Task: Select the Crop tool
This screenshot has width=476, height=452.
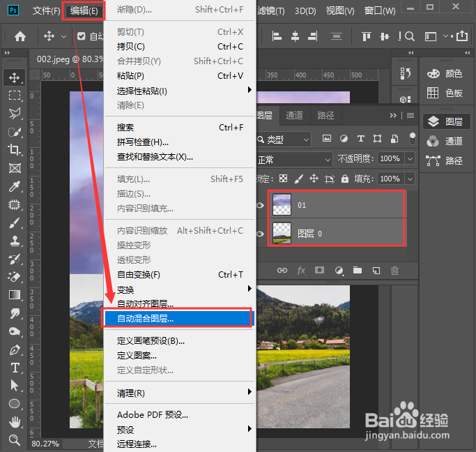Action: (14, 150)
